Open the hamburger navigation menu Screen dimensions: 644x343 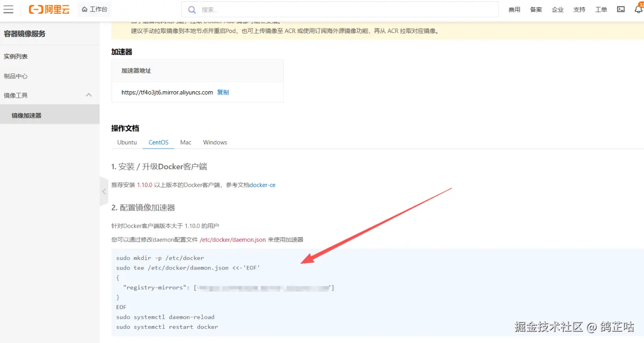[8, 9]
